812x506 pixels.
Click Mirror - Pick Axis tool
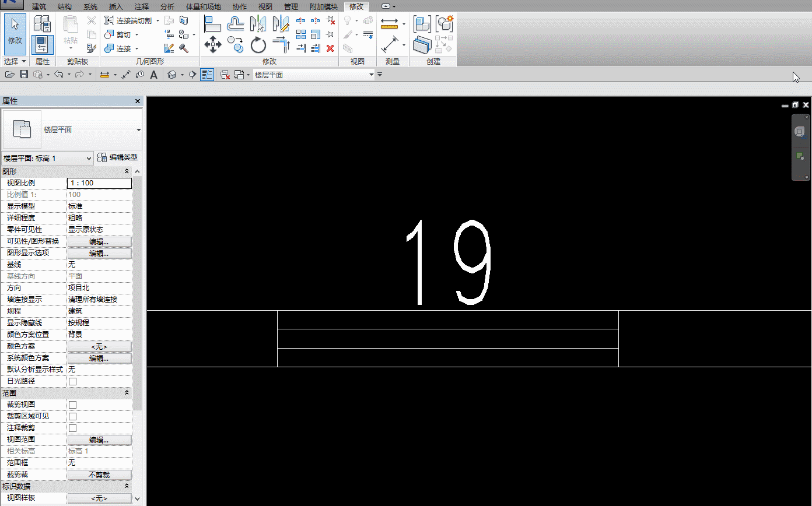(x=258, y=23)
